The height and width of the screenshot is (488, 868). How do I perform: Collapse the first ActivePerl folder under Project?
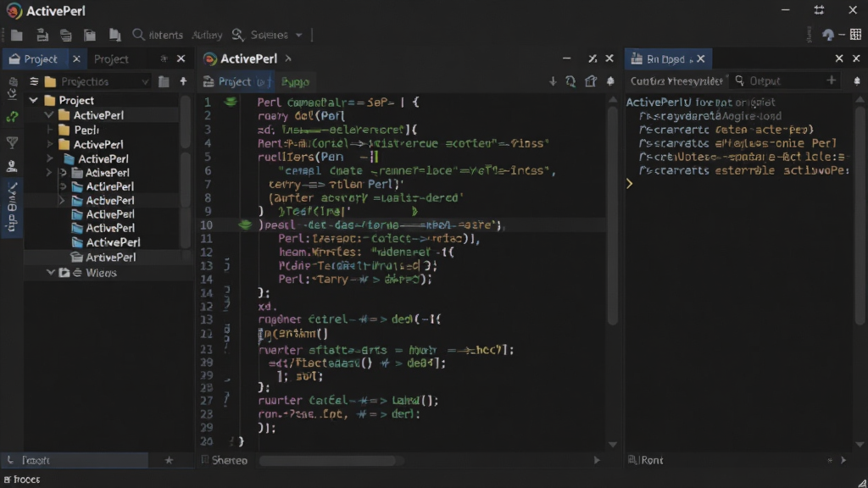(49, 115)
